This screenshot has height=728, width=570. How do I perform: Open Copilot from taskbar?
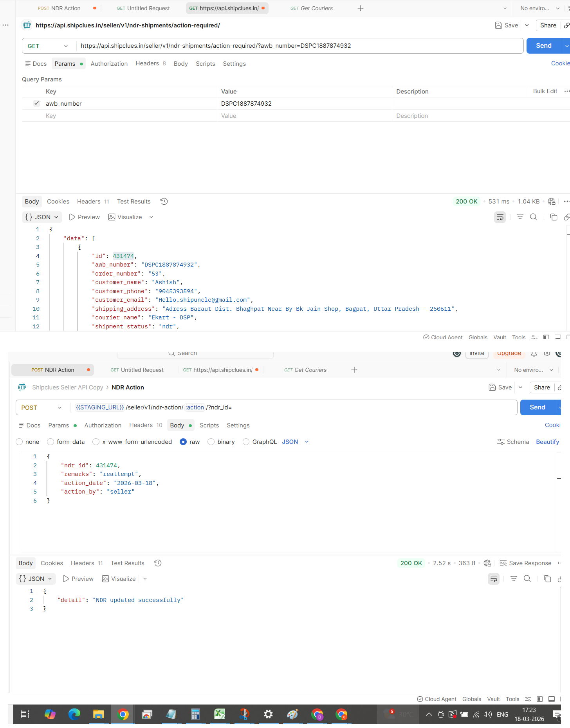50,714
